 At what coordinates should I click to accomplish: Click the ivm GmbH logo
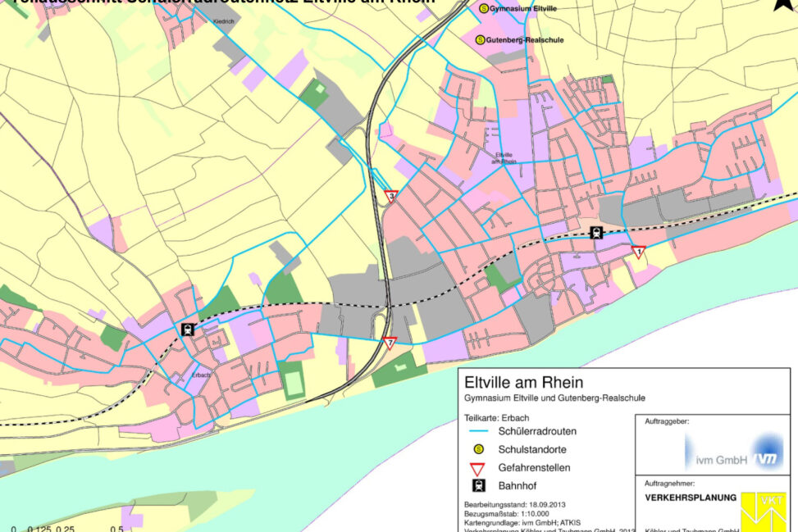pyautogui.click(x=734, y=450)
